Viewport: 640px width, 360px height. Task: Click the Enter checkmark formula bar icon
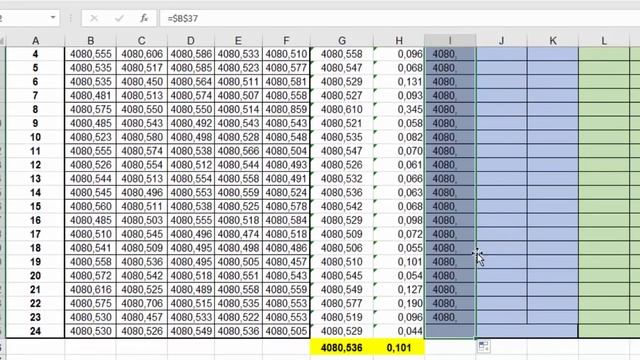click(119, 18)
